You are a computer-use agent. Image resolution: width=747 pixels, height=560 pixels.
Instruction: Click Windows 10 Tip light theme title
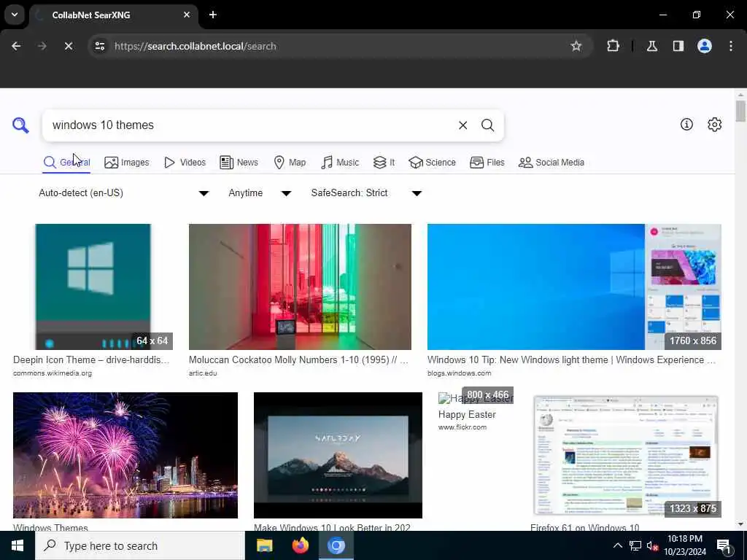[571, 360]
